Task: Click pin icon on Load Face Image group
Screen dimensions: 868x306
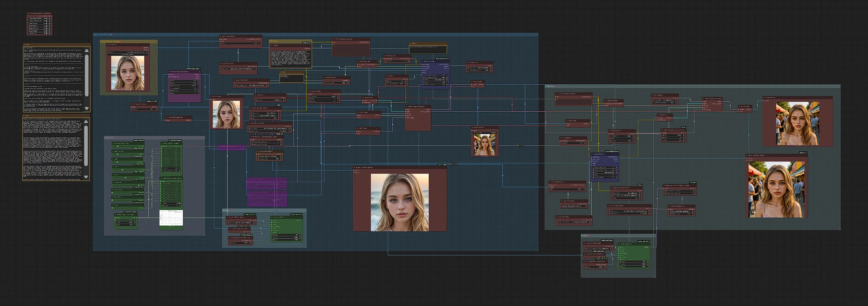Action: pos(121,41)
